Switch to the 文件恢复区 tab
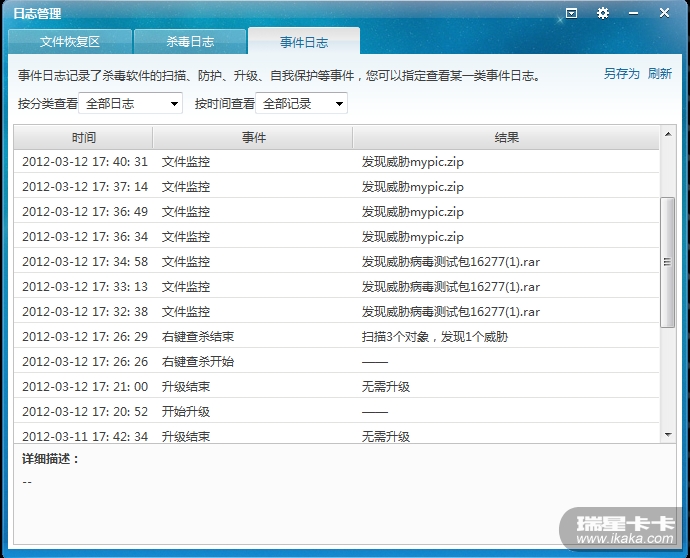Image resolution: width=690 pixels, height=558 pixels. [70, 42]
